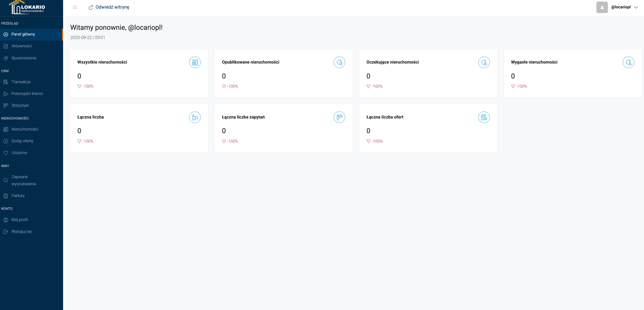Expand the @locariopl account dropdown chevron

[x=636, y=7]
